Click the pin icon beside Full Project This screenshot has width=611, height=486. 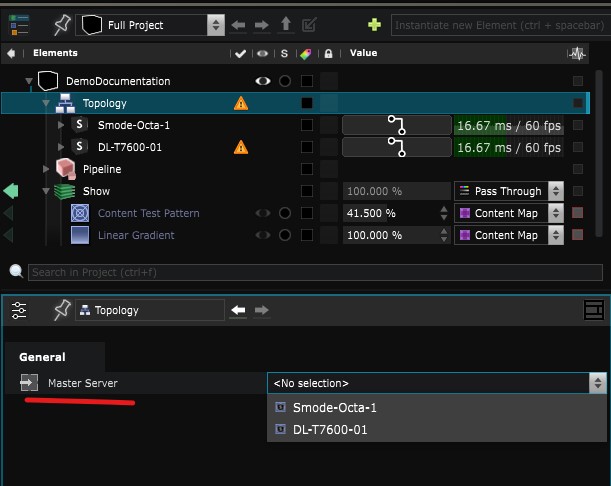pyautogui.click(x=61, y=24)
